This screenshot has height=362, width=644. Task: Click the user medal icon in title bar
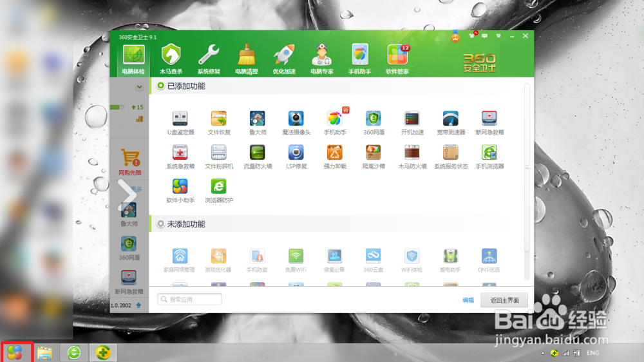click(455, 37)
